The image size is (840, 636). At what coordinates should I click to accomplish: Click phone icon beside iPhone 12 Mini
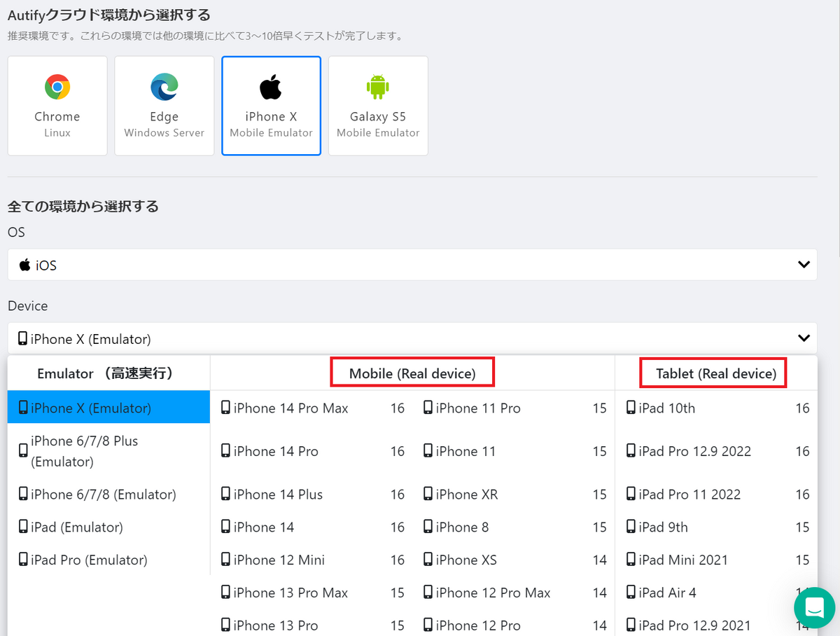pos(225,560)
